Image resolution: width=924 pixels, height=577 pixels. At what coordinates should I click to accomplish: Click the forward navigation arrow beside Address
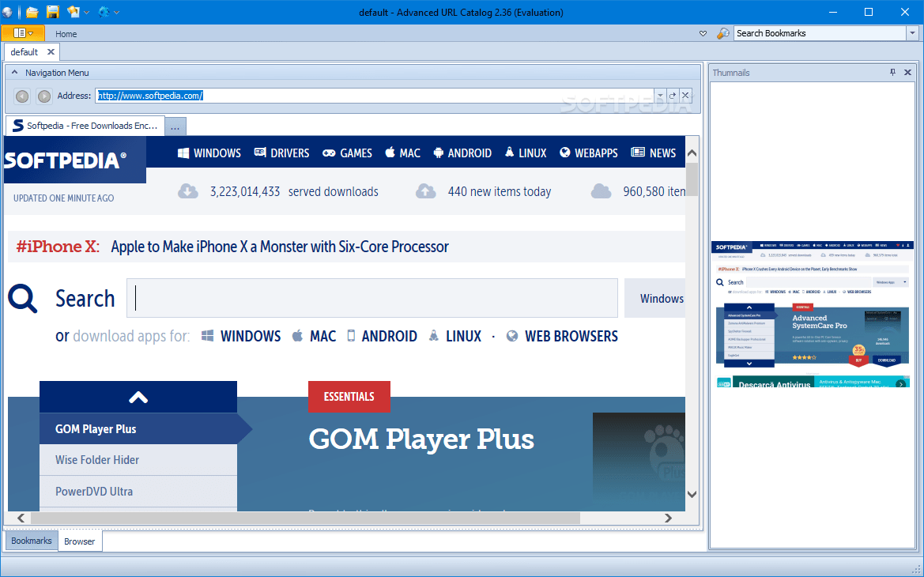point(44,96)
